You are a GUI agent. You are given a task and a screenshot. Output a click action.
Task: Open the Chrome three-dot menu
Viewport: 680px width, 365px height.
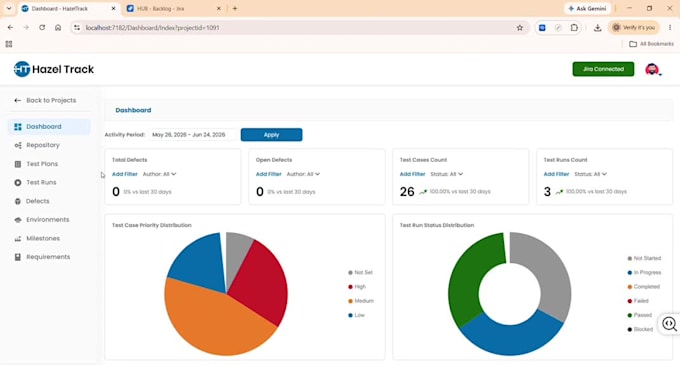(x=670, y=27)
